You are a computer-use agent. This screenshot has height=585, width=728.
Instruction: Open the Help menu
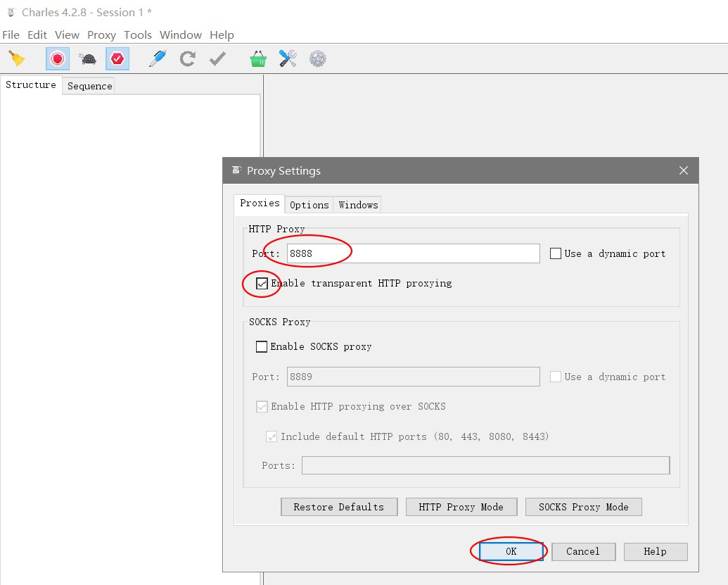click(x=222, y=35)
